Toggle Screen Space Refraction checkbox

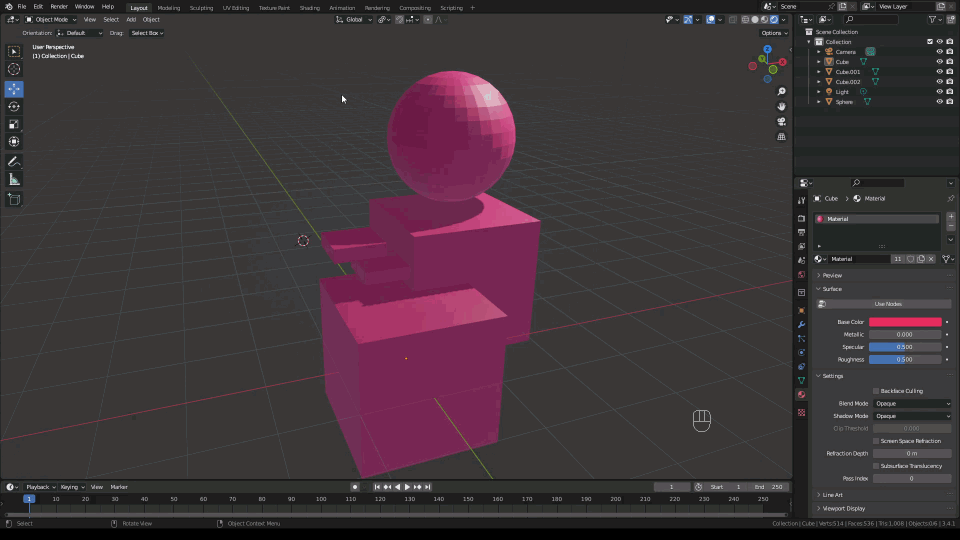pyautogui.click(x=876, y=441)
